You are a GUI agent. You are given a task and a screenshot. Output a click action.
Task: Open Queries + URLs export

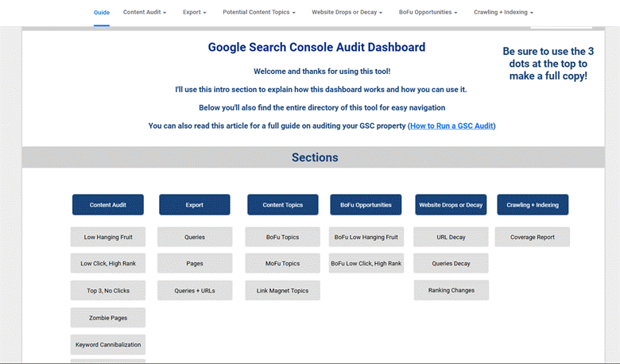tap(195, 291)
